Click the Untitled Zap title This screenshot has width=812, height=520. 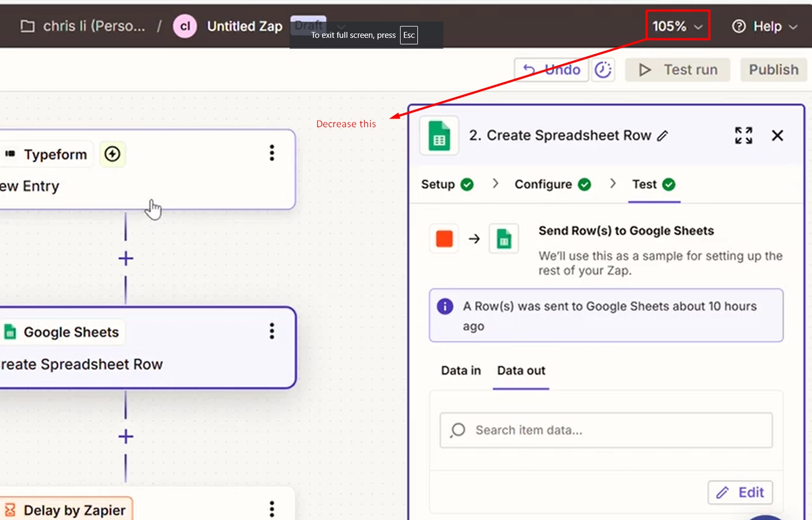click(245, 26)
